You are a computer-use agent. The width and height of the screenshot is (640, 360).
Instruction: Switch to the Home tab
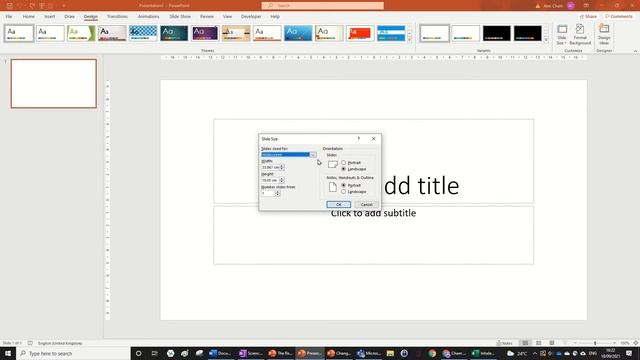pos(29,16)
